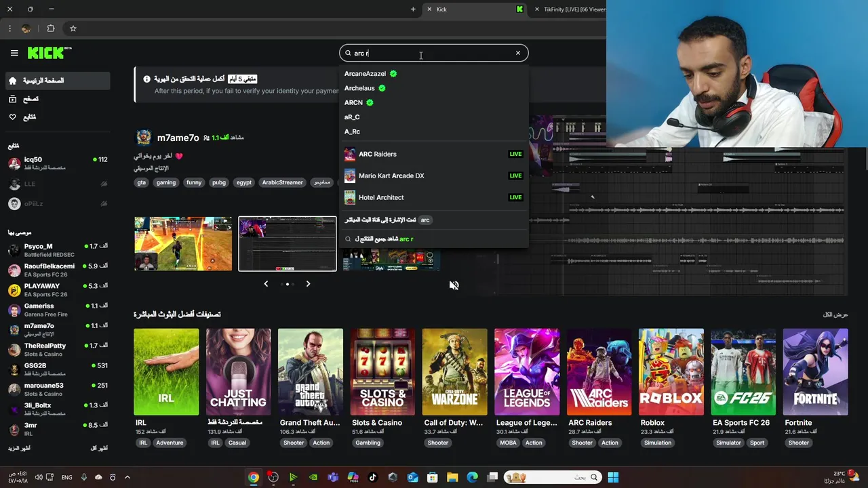Select the first carousel stream thumbnail
868x488 pixels.
point(183,244)
